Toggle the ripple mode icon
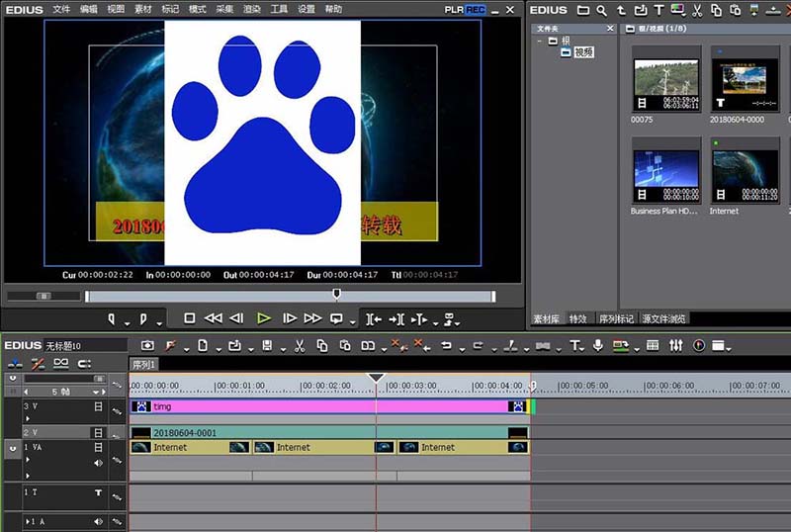Viewport: 791px width, 532px height. (38, 364)
